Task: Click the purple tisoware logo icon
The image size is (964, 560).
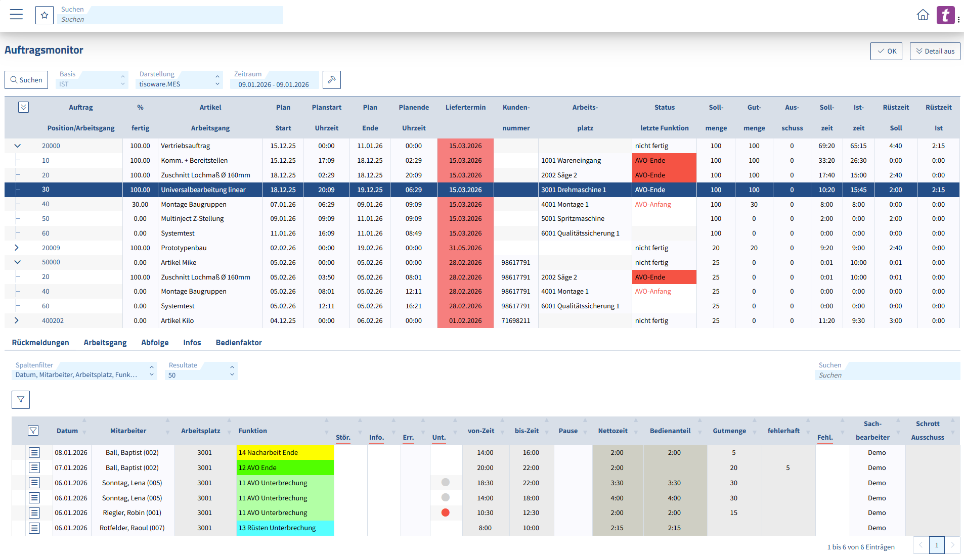Action: point(946,15)
